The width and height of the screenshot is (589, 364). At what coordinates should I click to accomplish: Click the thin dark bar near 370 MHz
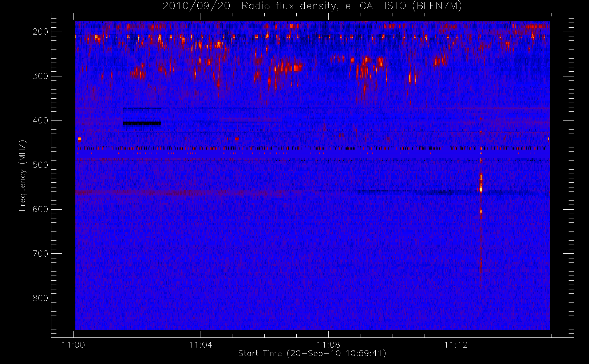(x=142, y=108)
